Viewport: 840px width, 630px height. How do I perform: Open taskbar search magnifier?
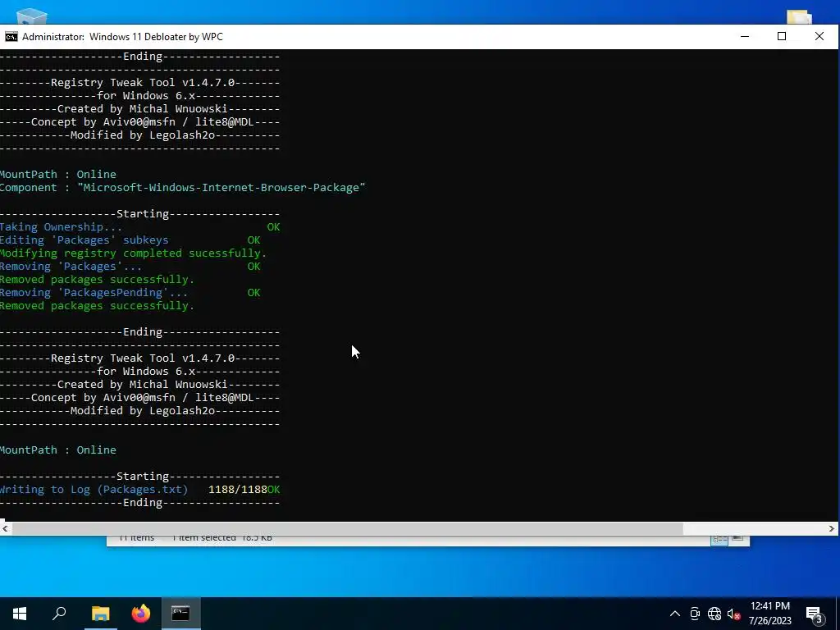(59, 614)
